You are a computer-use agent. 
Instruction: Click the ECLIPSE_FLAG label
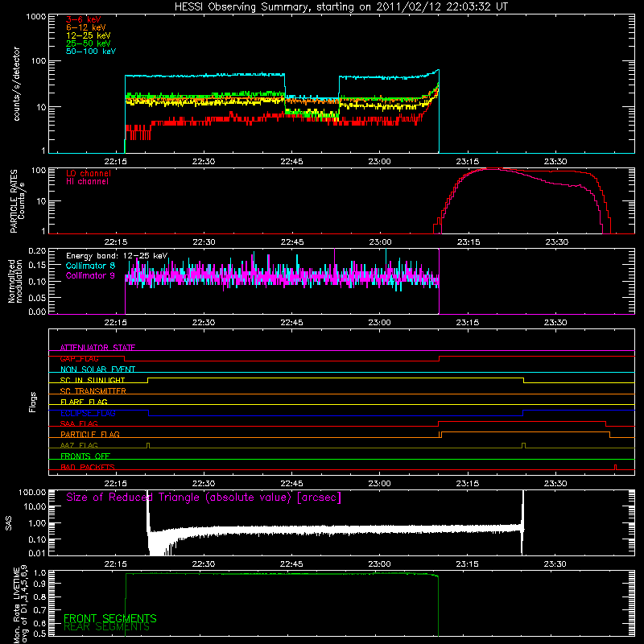click(x=88, y=413)
